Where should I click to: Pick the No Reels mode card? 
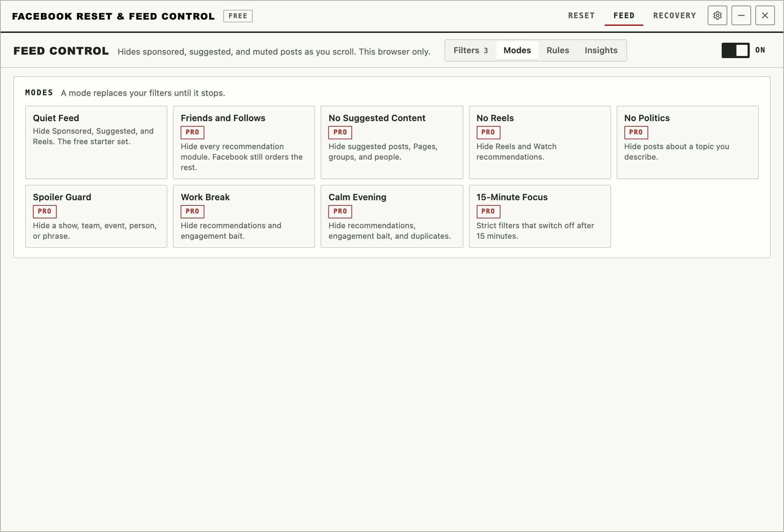pos(540,142)
